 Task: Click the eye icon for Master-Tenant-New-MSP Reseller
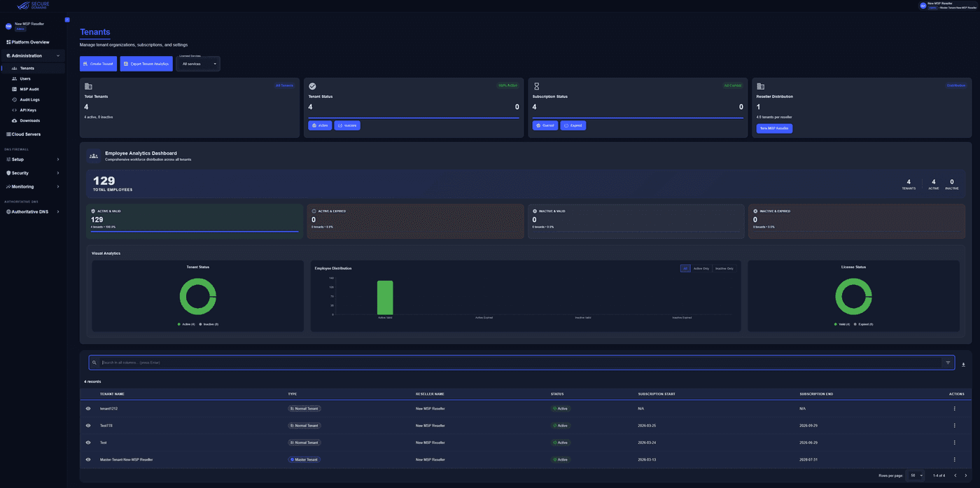tap(88, 459)
